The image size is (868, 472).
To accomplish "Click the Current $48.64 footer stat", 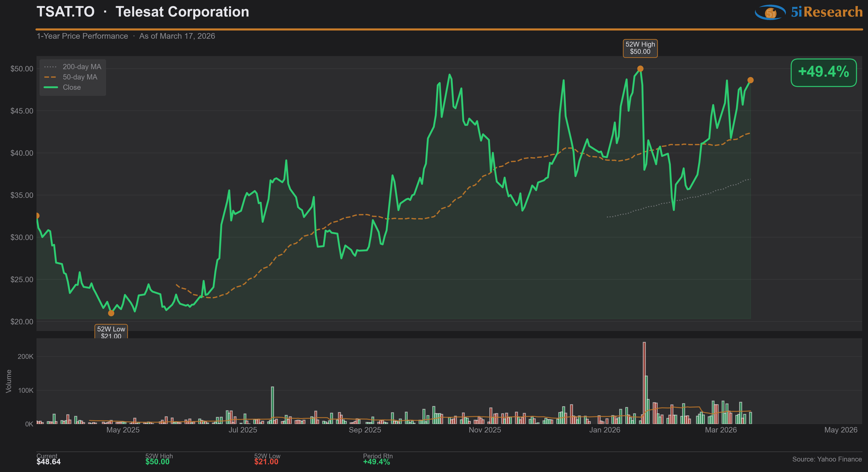I will 49,459.
